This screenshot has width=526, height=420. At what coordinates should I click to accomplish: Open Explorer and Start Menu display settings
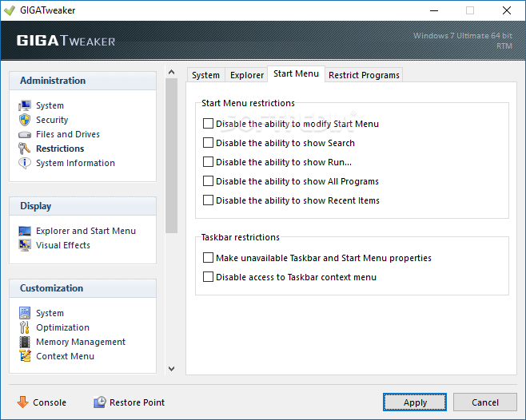coord(86,231)
